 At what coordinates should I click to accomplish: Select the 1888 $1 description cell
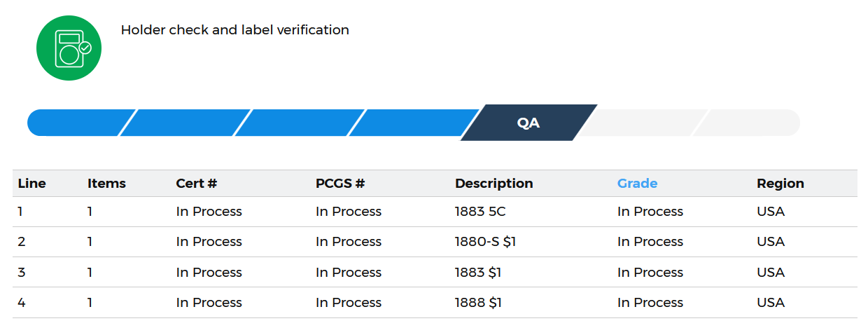(478, 303)
